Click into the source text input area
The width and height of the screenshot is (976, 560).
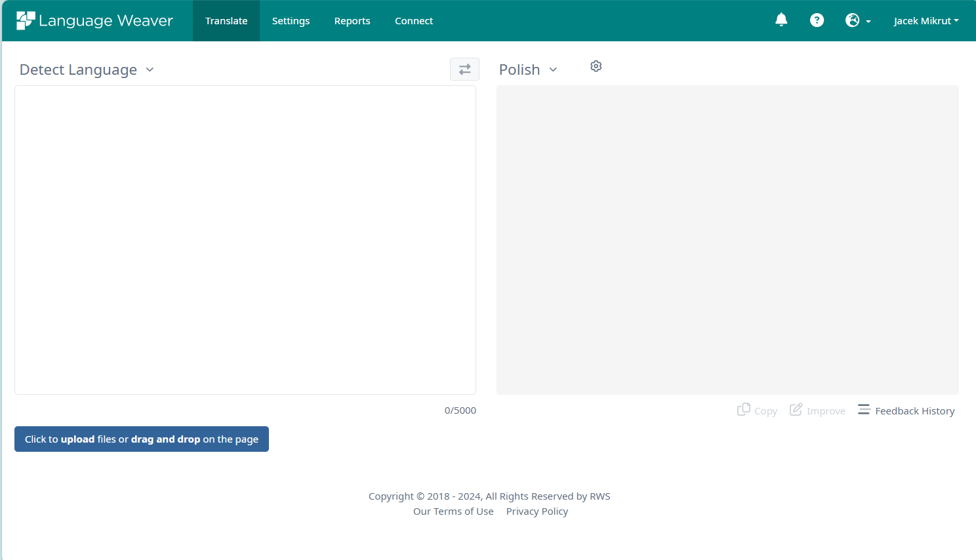tap(245, 240)
